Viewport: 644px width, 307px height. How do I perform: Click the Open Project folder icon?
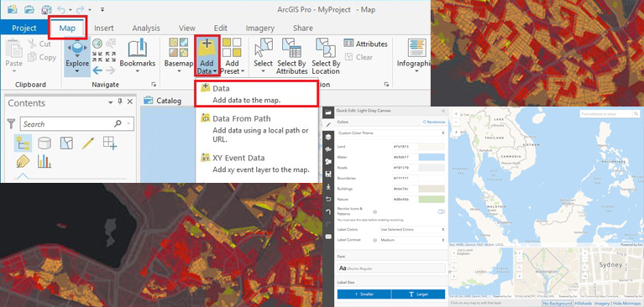coord(29,9)
